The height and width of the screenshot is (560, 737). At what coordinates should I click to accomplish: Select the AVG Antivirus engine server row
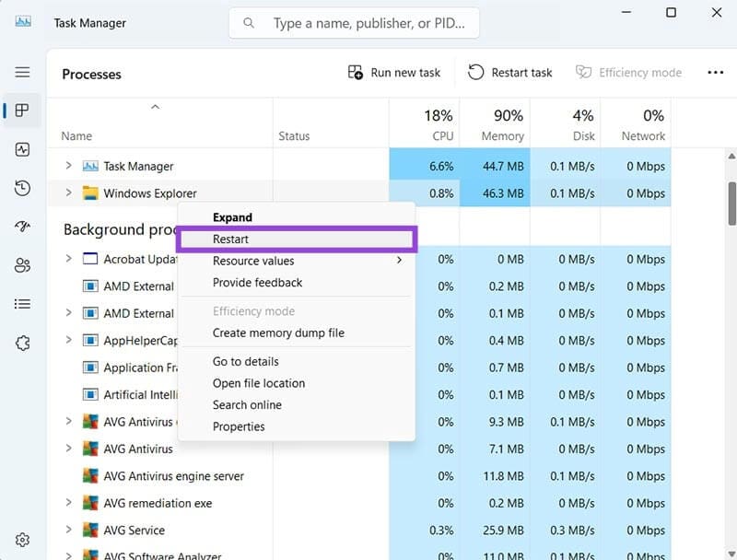pos(359,476)
